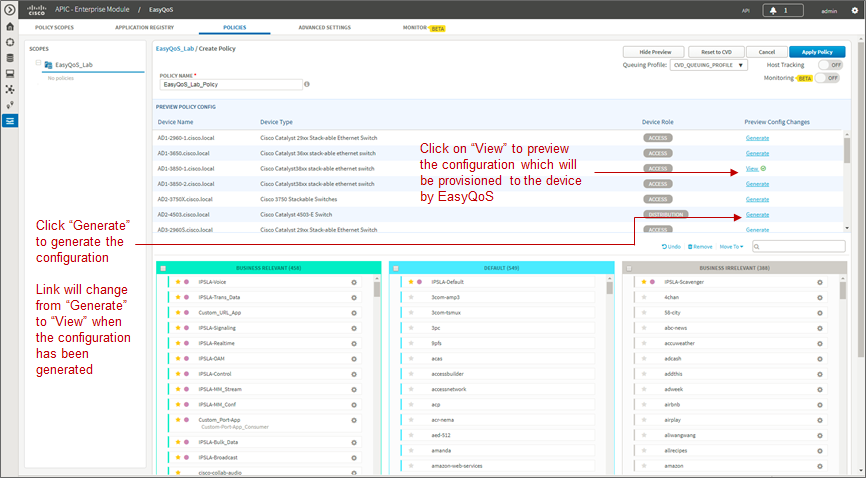
Task: Click the star icon for IPSLA-Voice
Action: coord(178,282)
